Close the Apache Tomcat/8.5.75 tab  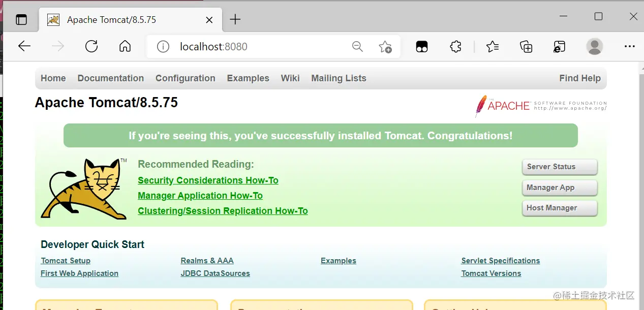tap(209, 20)
